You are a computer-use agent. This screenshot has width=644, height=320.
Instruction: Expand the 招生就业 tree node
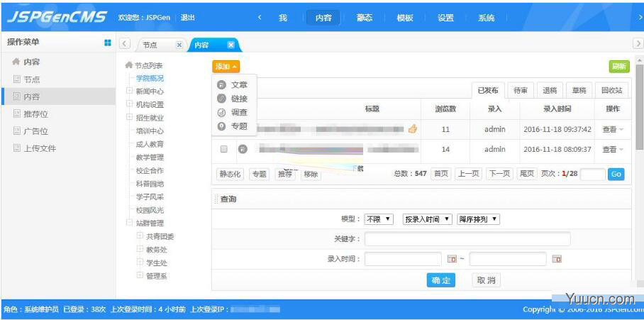[x=129, y=117]
